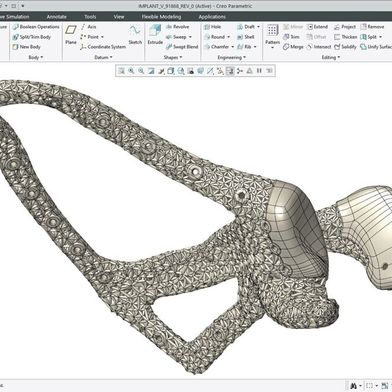Expand the Body group menu

point(36,57)
